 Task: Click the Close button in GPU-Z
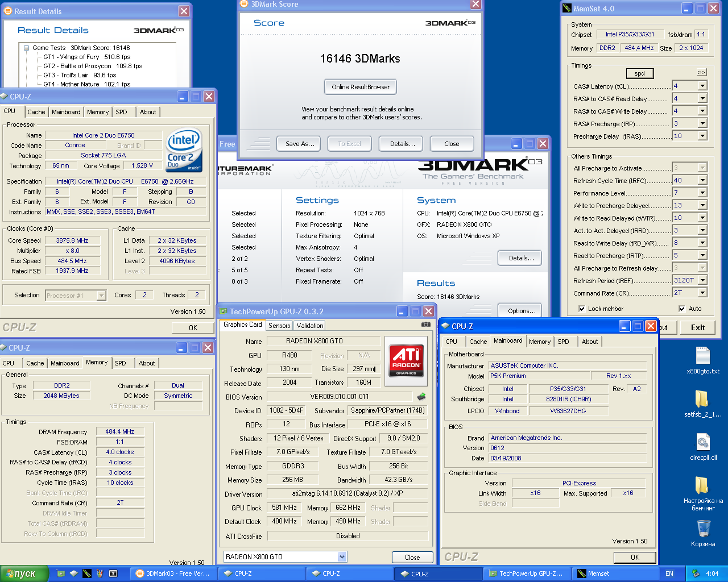pyautogui.click(x=412, y=558)
